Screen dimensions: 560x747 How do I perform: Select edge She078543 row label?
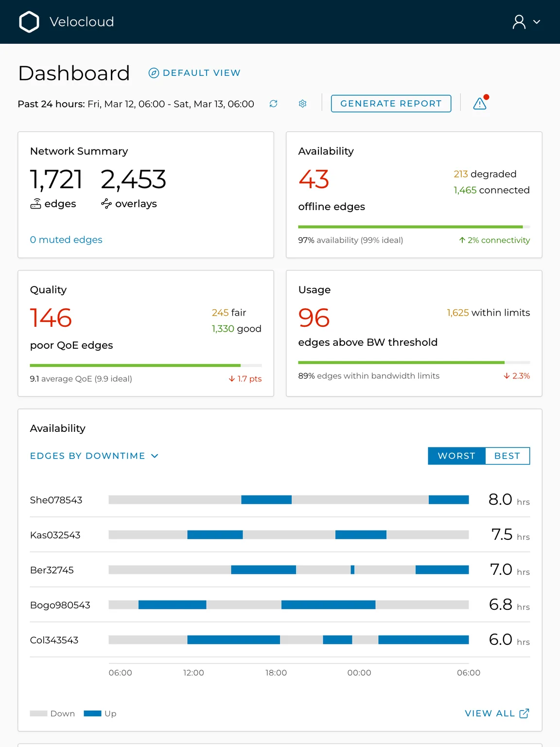click(x=56, y=500)
